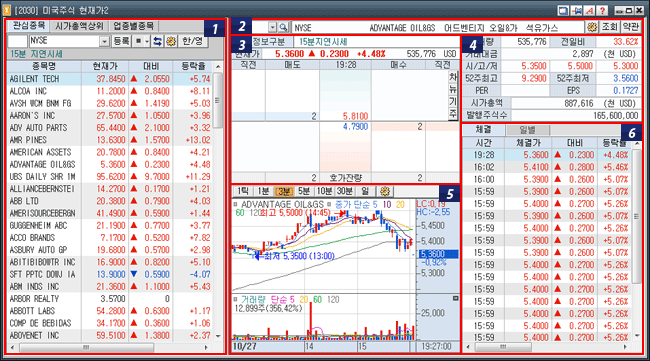Select the 일 daily chart interval
The image size is (650, 361).
[365, 191]
